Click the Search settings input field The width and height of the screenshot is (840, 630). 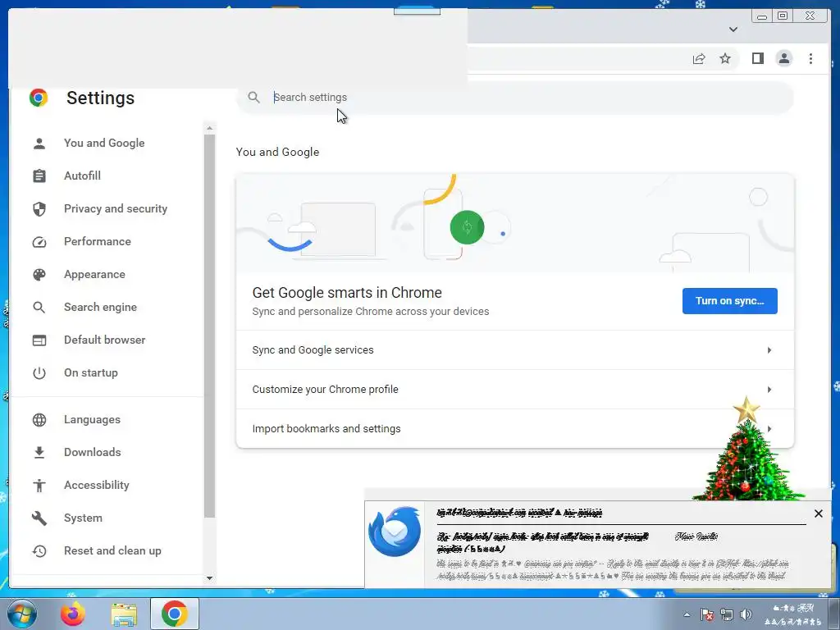point(514,98)
